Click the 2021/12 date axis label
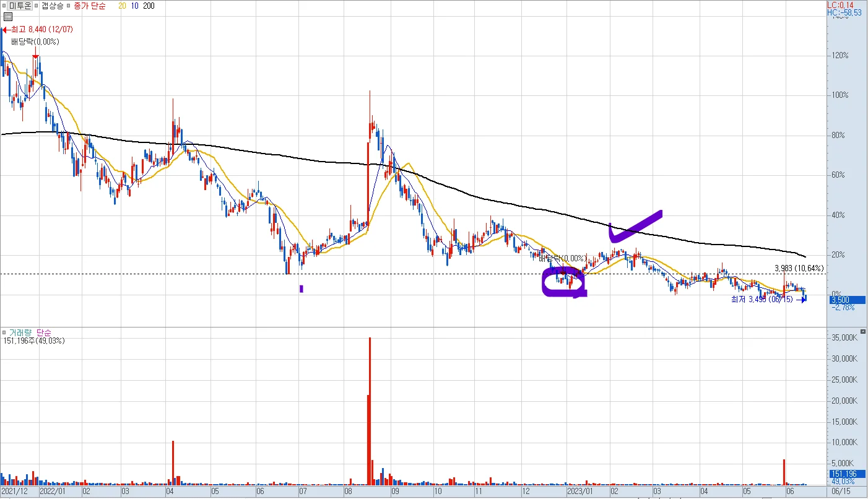This screenshot has height=499, width=868. (x=14, y=492)
